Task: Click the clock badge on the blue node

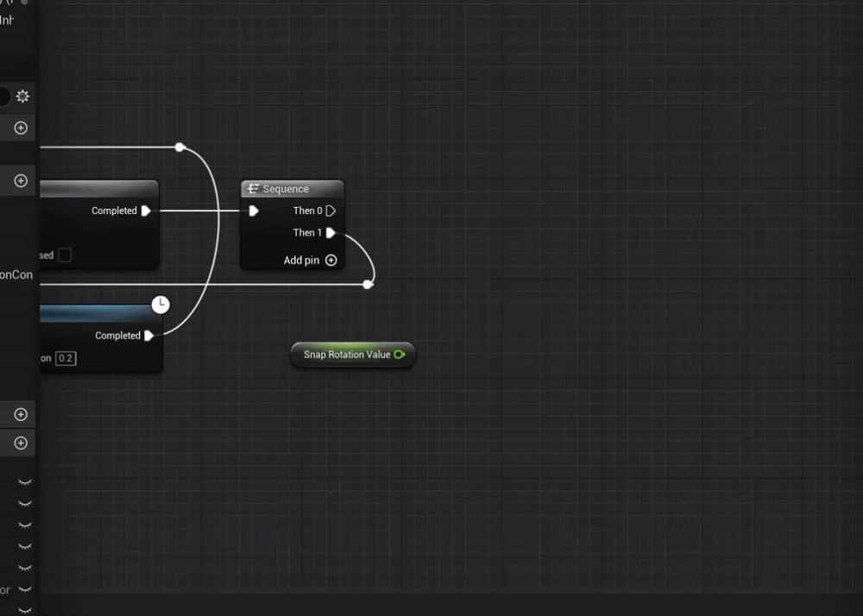Action: click(161, 305)
